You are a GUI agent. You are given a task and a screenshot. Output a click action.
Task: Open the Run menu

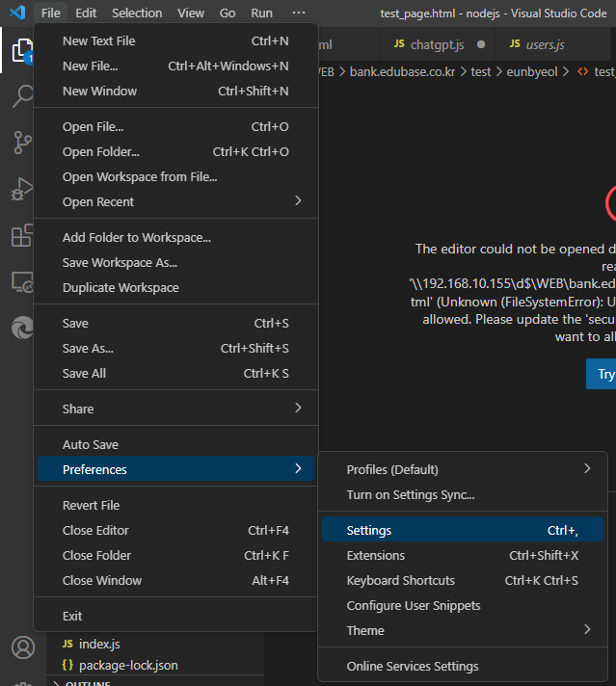click(262, 13)
